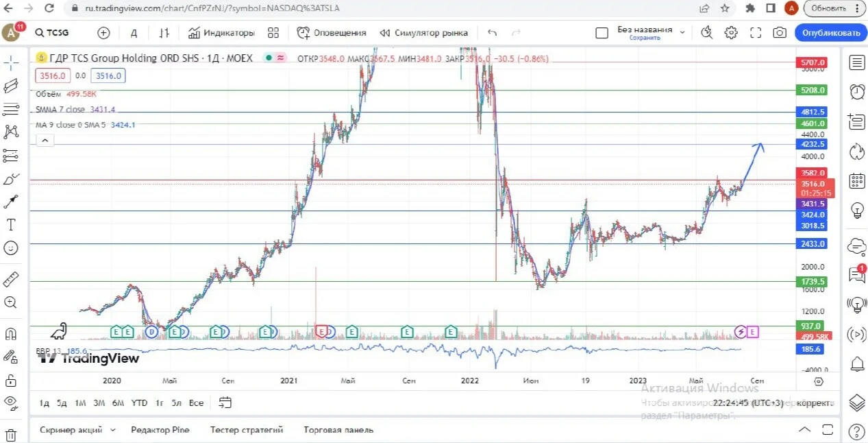Open the ideas lightbulb panel
The image size is (868, 443).
[x=856, y=211]
